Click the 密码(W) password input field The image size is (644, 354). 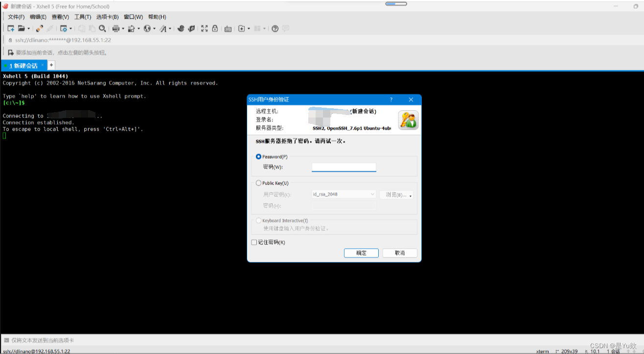(x=344, y=167)
